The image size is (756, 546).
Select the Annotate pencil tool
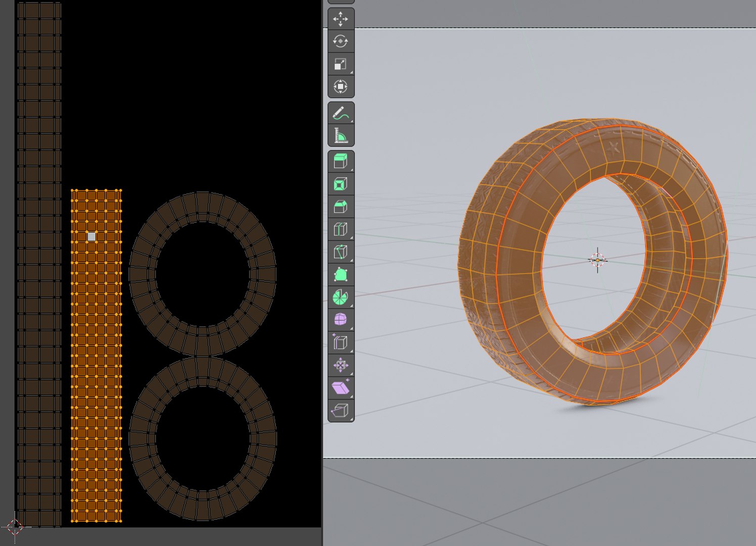341,113
